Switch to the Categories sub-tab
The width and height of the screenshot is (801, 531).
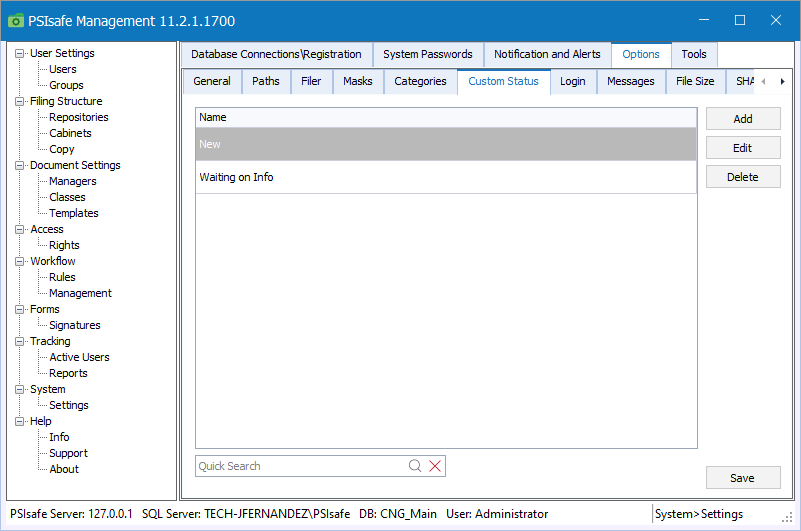420,81
